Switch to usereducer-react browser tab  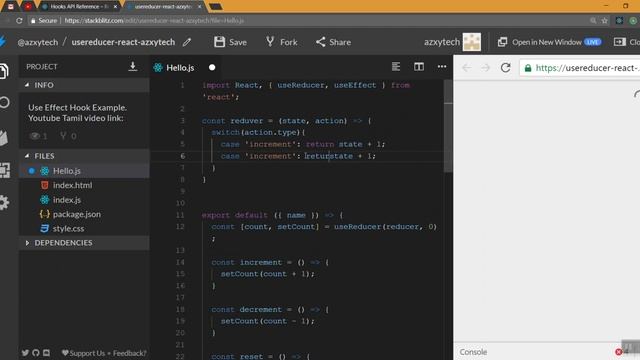(162, 7)
